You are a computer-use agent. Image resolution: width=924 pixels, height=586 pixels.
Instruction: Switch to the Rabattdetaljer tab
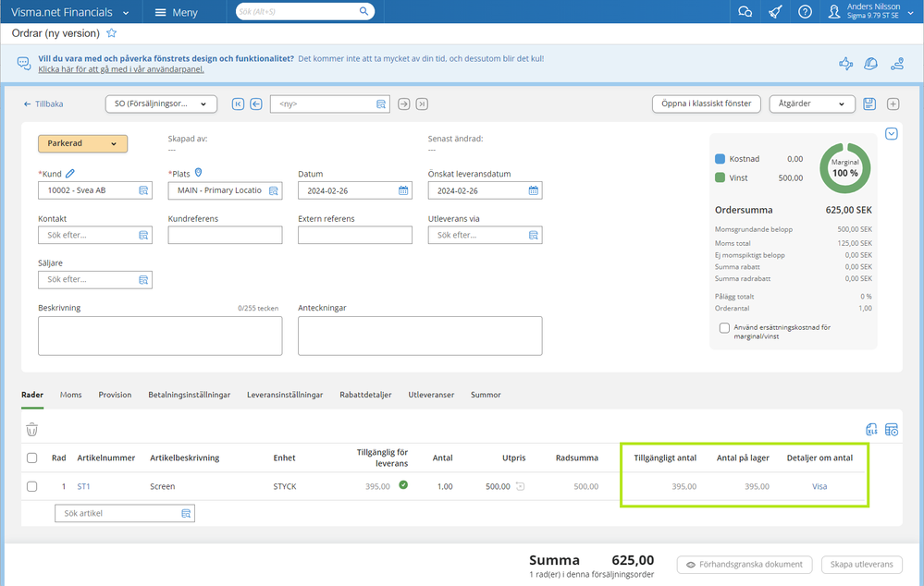365,395
